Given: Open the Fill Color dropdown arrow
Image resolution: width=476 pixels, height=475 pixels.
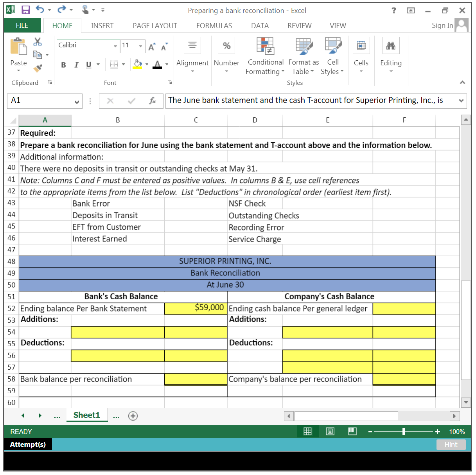Looking at the screenshot, I should click(x=146, y=64).
